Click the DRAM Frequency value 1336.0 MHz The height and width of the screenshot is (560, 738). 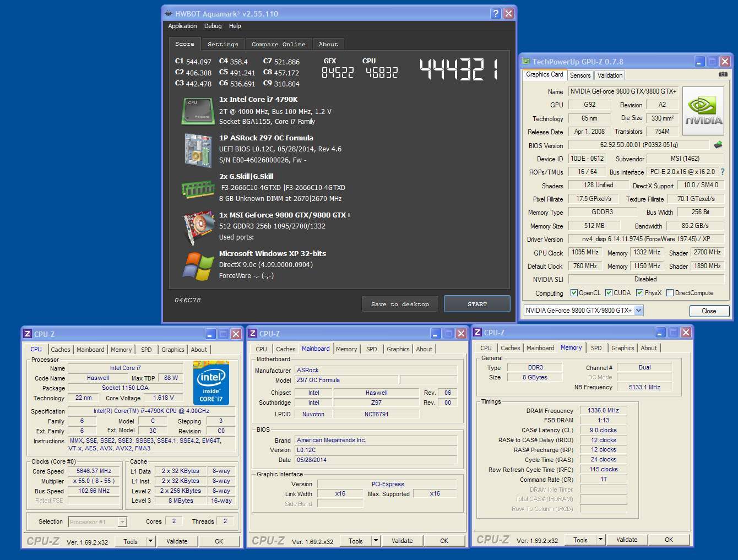pos(603,411)
